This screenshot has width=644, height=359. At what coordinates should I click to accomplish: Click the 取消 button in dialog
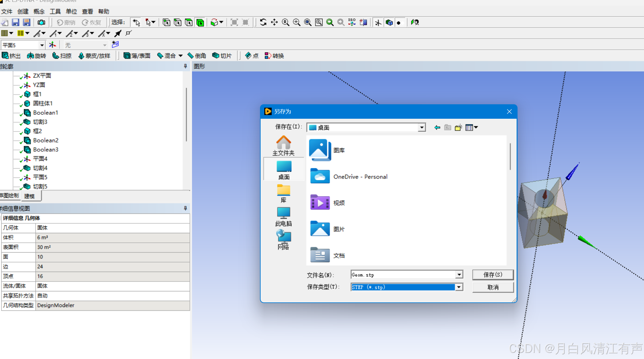tap(493, 287)
